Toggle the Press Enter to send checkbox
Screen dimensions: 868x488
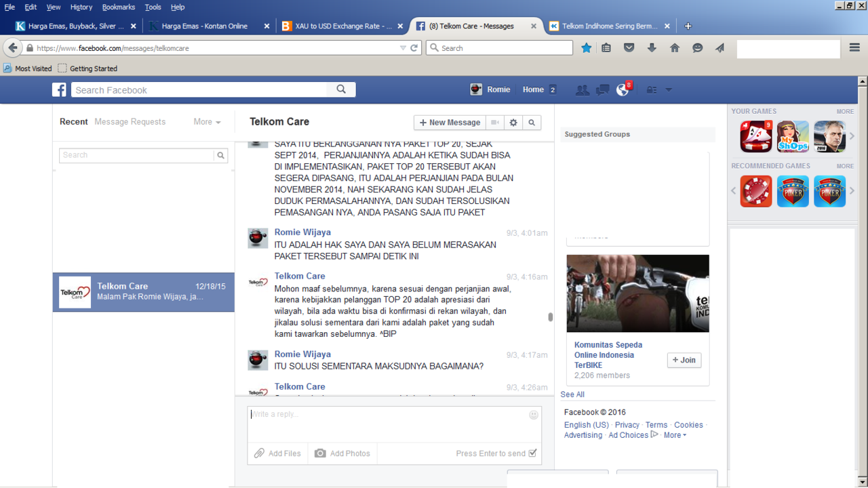tap(532, 453)
